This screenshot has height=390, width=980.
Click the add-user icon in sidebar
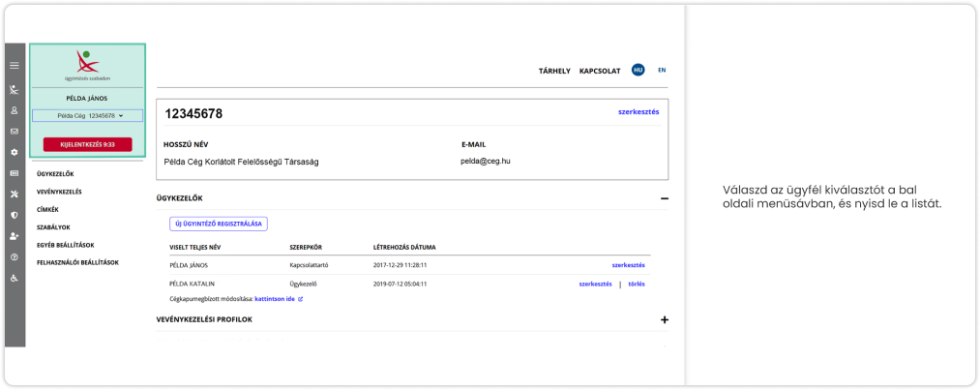[15, 236]
